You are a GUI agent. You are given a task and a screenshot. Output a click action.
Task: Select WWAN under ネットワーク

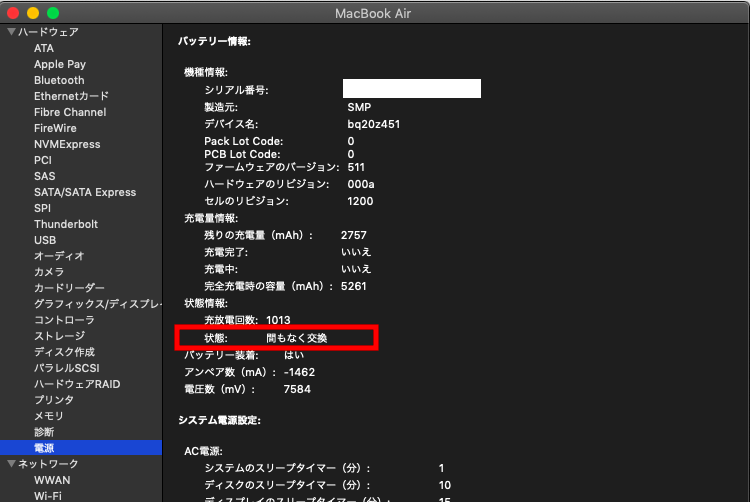(x=52, y=480)
